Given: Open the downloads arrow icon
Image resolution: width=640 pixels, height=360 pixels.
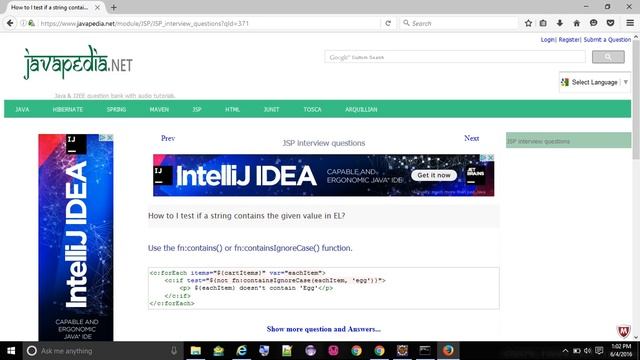Looking at the screenshot, I should pyautogui.click(x=560, y=23).
